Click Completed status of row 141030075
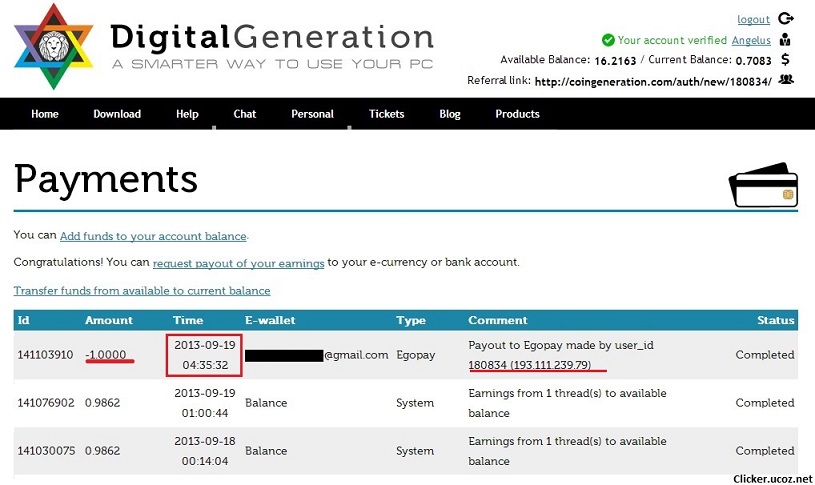This screenshot has height=485, width=815. [x=765, y=451]
